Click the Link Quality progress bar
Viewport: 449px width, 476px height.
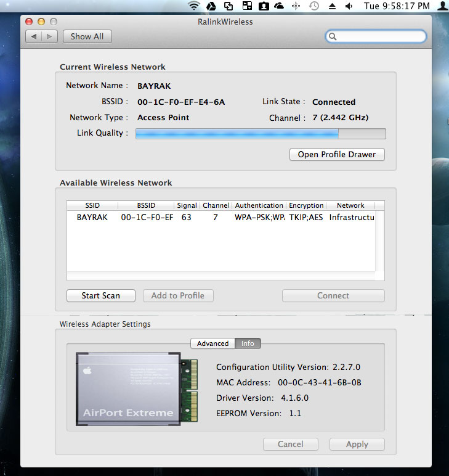261,134
